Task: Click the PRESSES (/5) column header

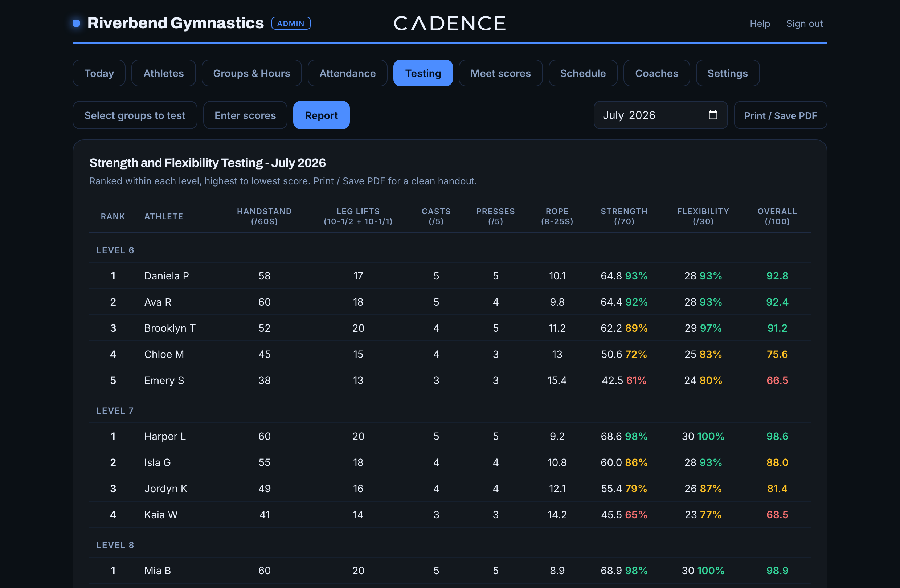Action: tap(495, 216)
